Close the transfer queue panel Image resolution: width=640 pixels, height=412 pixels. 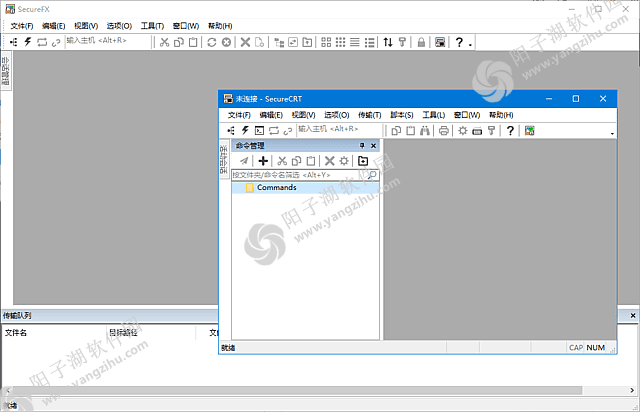633,316
